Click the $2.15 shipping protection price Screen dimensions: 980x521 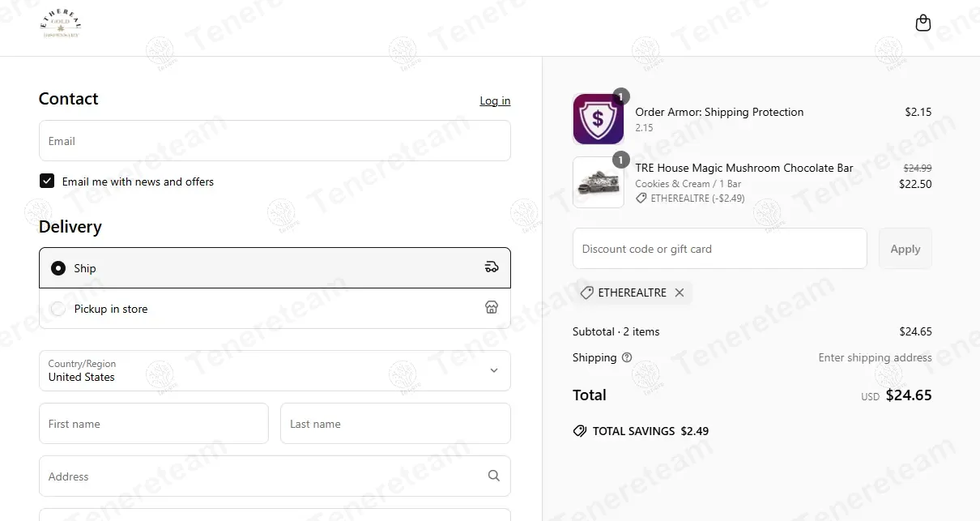click(918, 112)
